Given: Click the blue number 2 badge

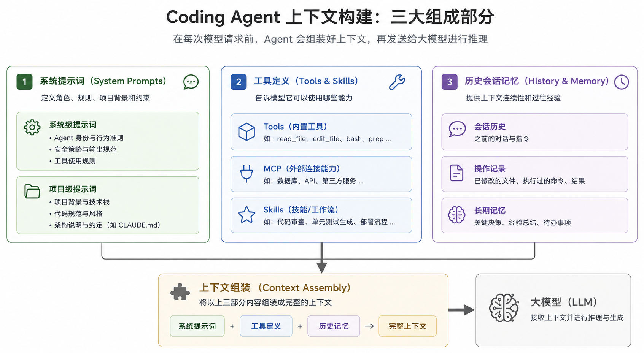Looking at the screenshot, I should pos(239,82).
